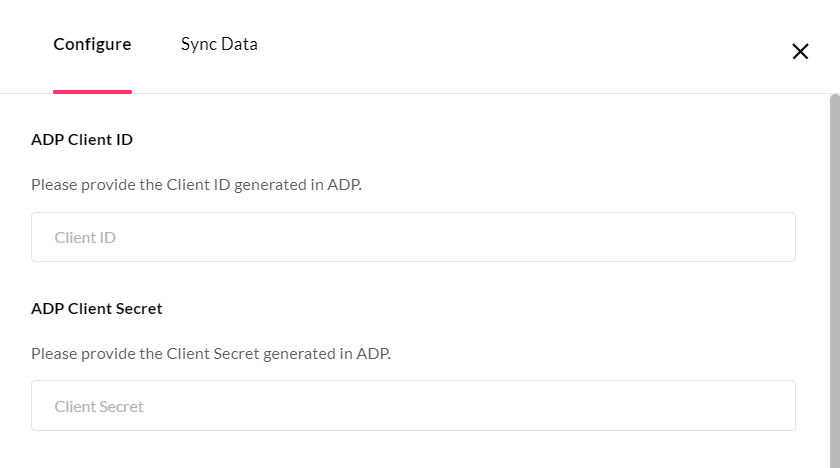The width and height of the screenshot is (840, 468).
Task: Click the Client Secret generated in ADP description
Action: (211, 353)
